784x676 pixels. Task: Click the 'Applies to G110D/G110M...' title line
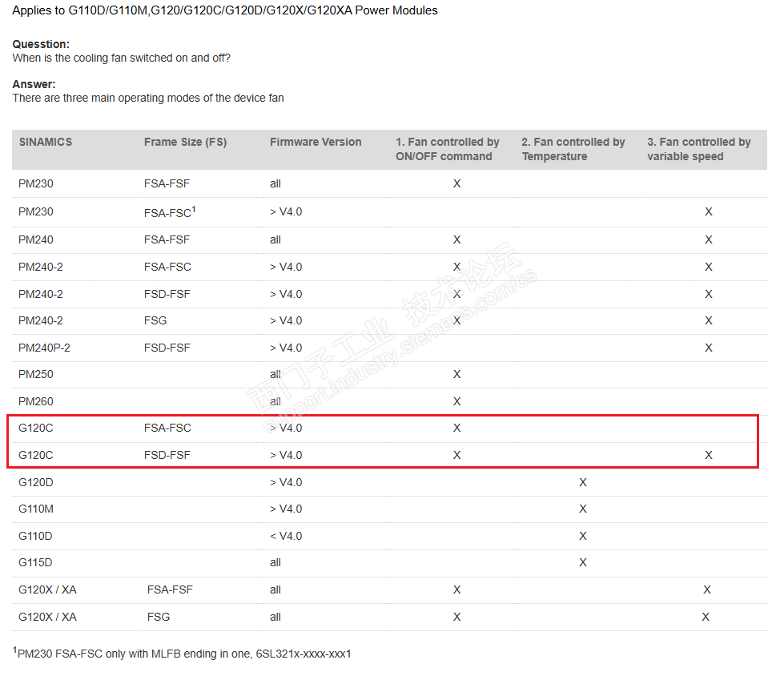[225, 10]
